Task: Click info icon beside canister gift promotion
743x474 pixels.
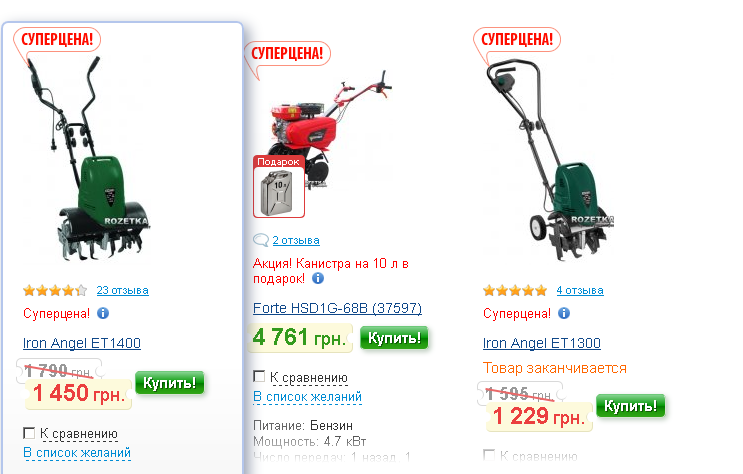Action: click(x=318, y=278)
